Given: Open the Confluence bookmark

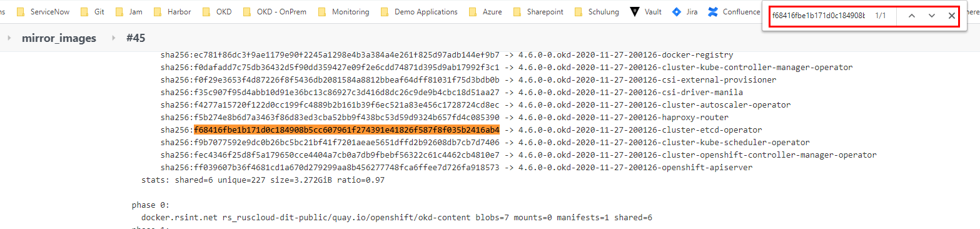Looking at the screenshot, I should coord(734,12).
